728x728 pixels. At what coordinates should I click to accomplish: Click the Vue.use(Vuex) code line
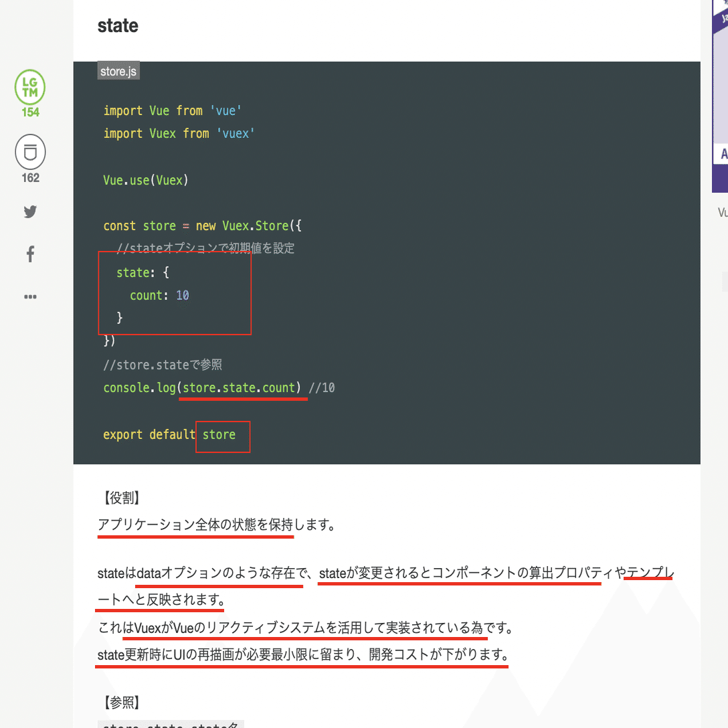[145, 179]
